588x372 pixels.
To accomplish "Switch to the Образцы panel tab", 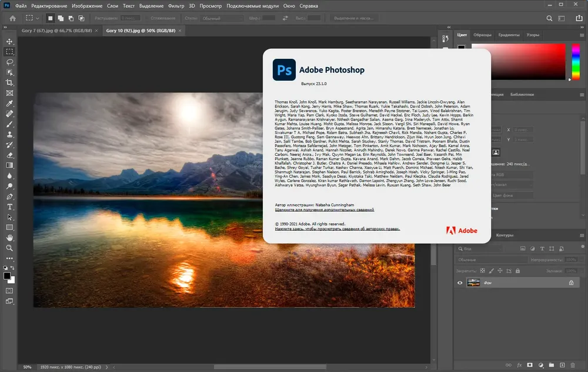I will tap(482, 35).
